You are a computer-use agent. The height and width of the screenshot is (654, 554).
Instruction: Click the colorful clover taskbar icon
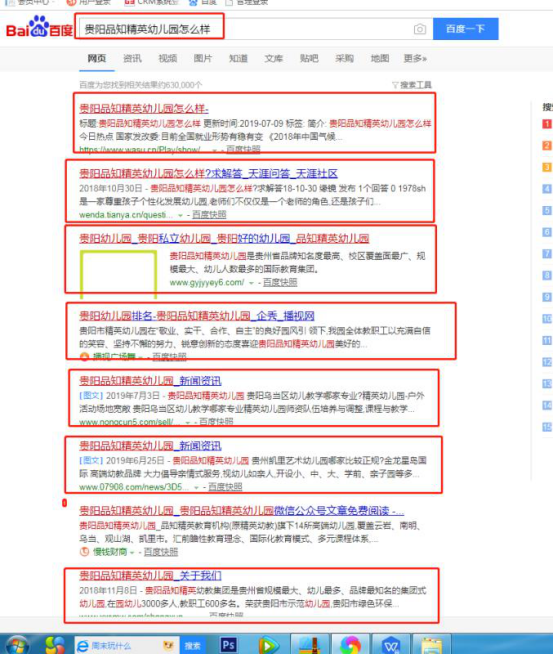coord(55,645)
